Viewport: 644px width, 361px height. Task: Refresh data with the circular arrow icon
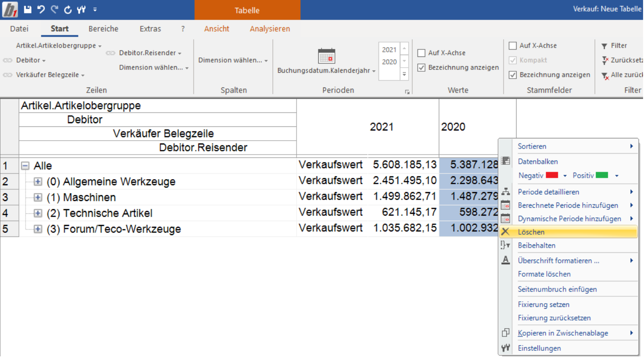(68, 9)
